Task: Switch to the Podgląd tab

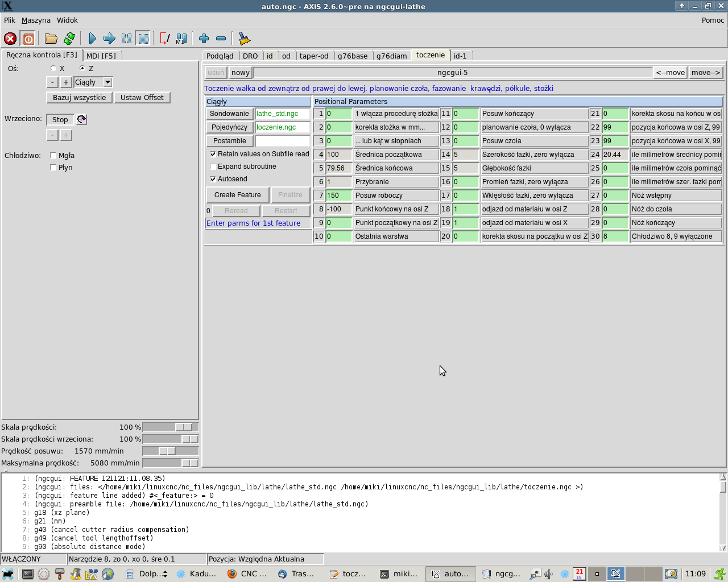Action: pos(220,56)
